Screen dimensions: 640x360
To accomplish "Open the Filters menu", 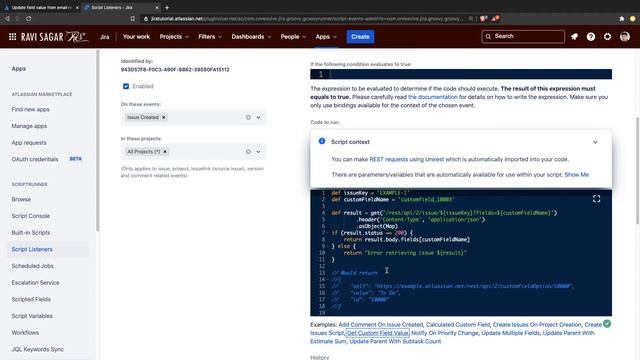I will 210,37.
